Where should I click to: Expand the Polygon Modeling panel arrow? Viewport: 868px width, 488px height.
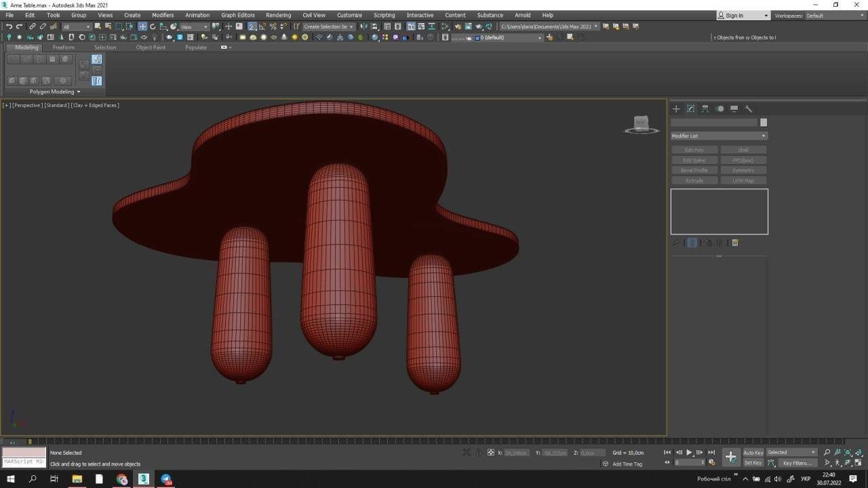pyautogui.click(x=79, y=91)
